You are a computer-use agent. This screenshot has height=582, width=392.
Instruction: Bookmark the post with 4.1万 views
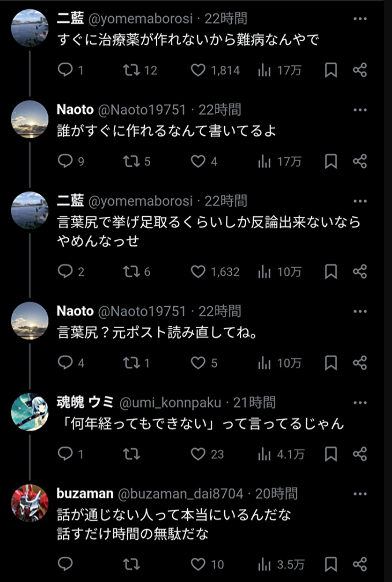point(331,454)
